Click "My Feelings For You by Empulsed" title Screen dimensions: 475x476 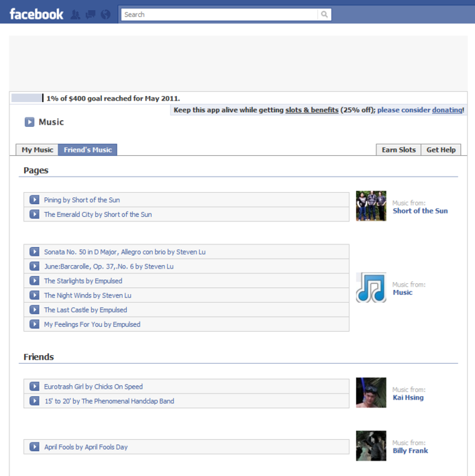[x=92, y=324]
